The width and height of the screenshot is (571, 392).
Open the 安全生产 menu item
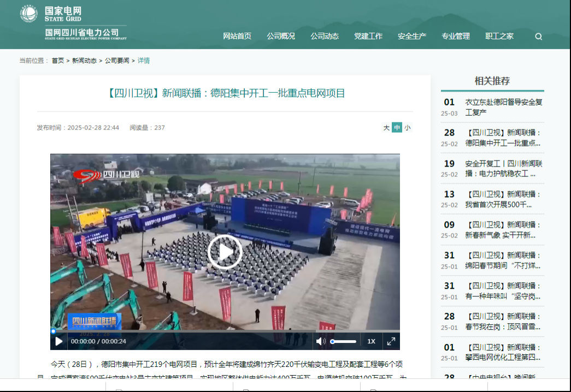(412, 36)
